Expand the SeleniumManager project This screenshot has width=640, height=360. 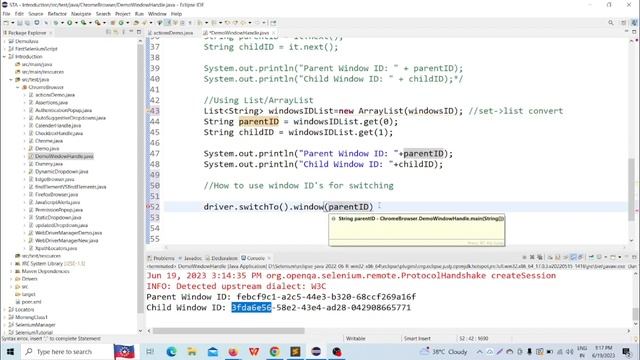click(x=4, y=325)
